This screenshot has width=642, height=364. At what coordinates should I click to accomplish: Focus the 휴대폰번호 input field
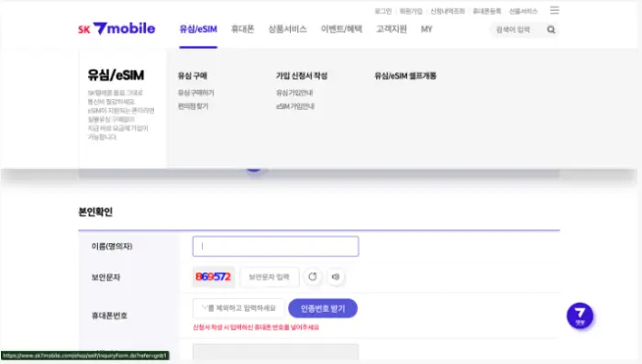(238, 308)
